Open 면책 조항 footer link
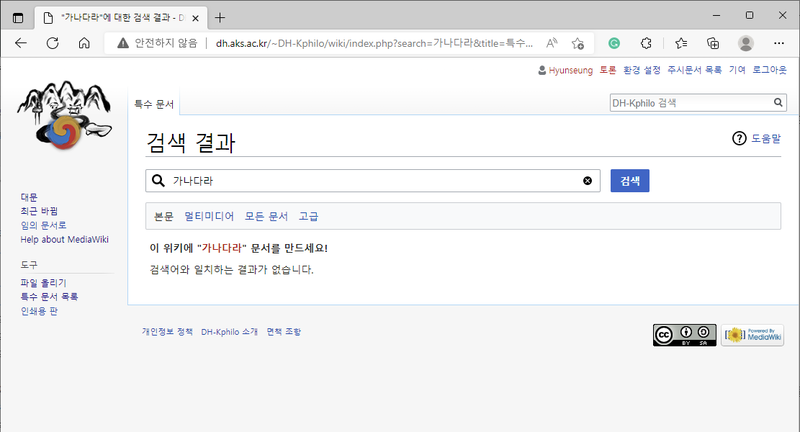800x432 pixels. tap(284, 332)
